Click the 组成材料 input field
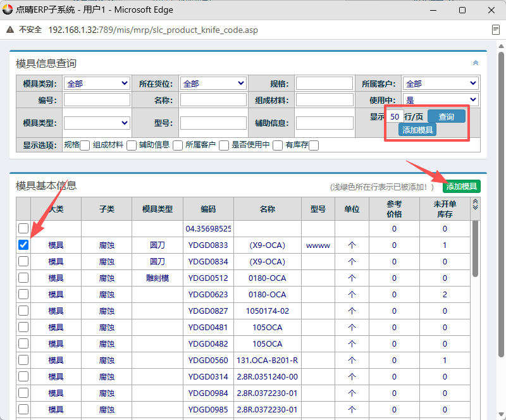Viewport: 506px width, 420px height. click(324, 100)
